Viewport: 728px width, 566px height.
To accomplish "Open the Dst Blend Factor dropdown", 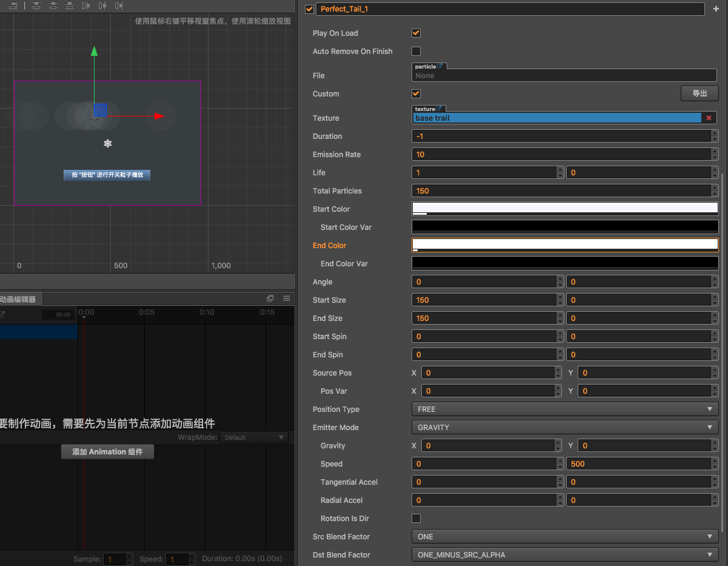I will pyautogui.click(x=564, y=555).
